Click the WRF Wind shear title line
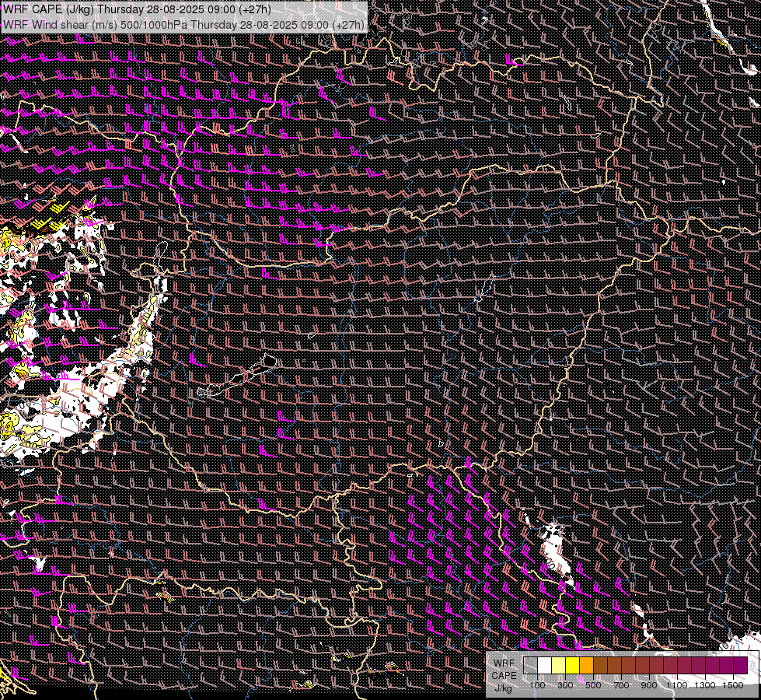Image resolution: width=761 pixels, height=700 pixels. (x=183, y=24)
